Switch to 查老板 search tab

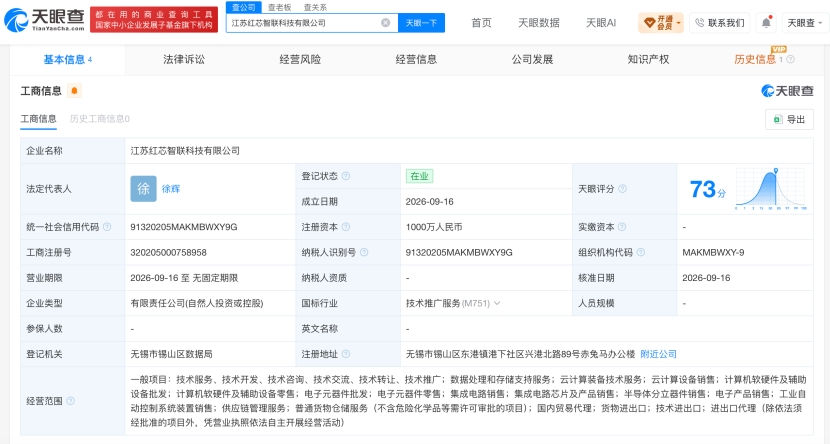(279, 7)
